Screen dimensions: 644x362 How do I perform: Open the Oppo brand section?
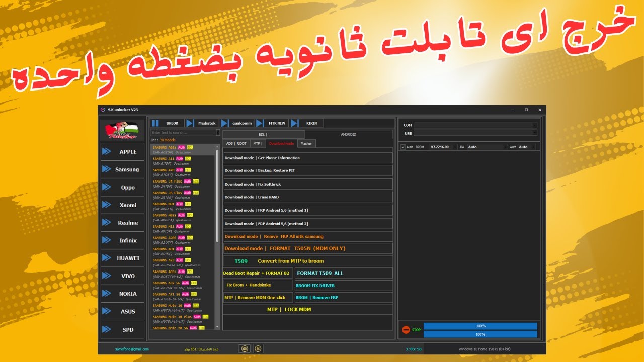click(x=122, y=187)
